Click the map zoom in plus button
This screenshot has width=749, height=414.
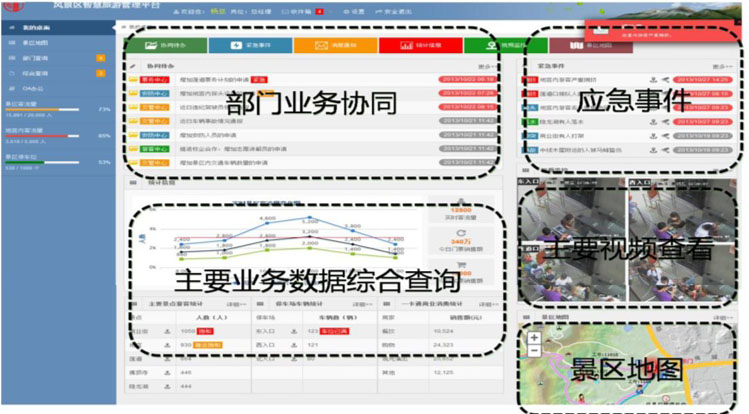point(535,338)
